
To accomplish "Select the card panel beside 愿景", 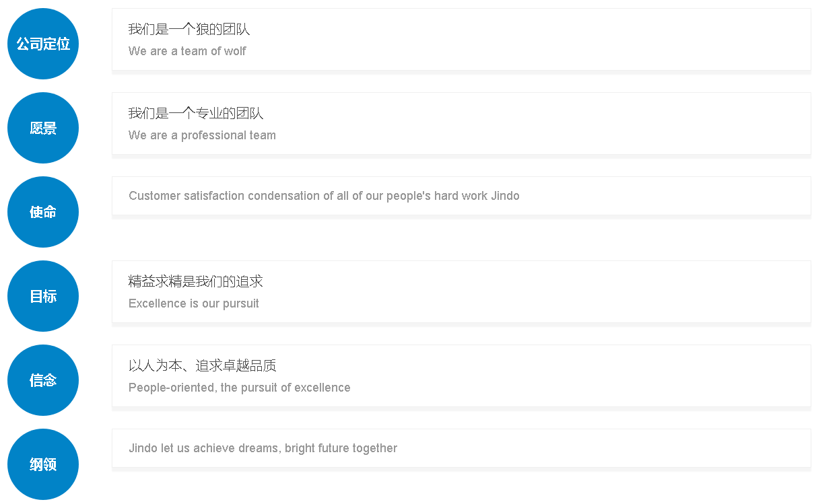I will tap(539, 123).
